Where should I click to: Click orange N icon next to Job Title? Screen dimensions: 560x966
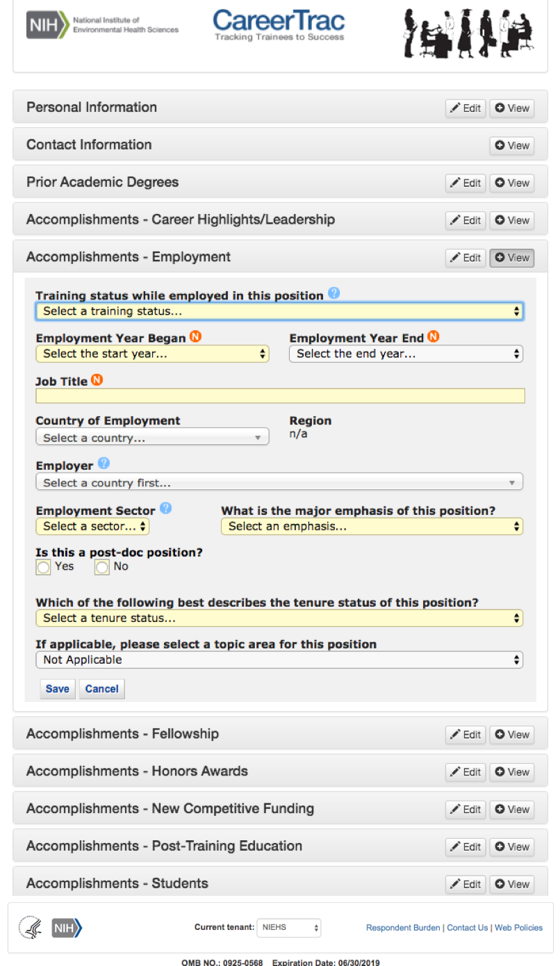tap(97, 380)
